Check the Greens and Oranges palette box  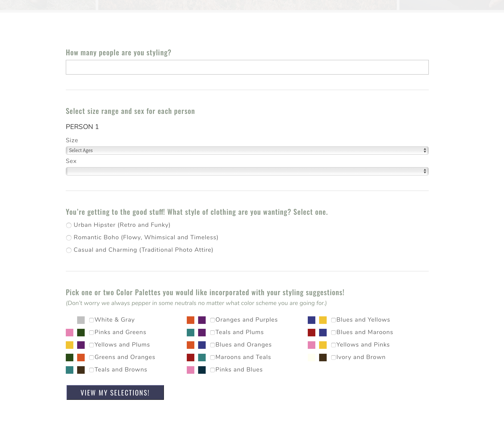click(x=91, y=358)
